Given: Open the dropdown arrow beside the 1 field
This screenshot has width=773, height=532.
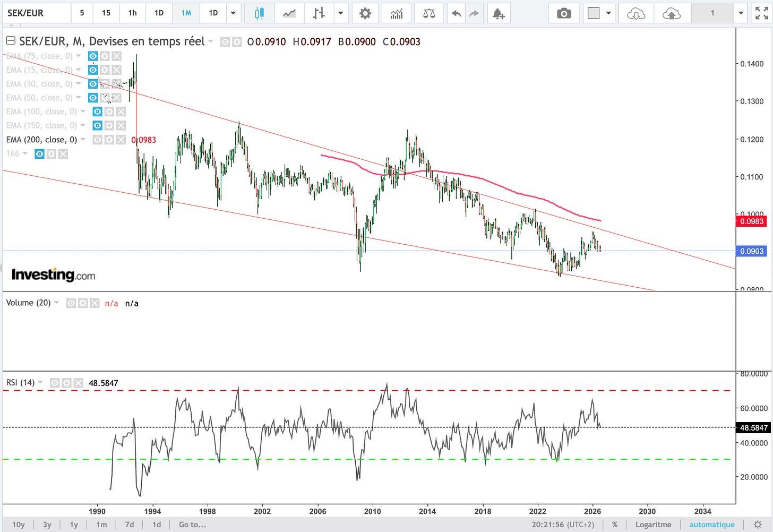Looking at the screenshot, I should (x=741, y=13).
